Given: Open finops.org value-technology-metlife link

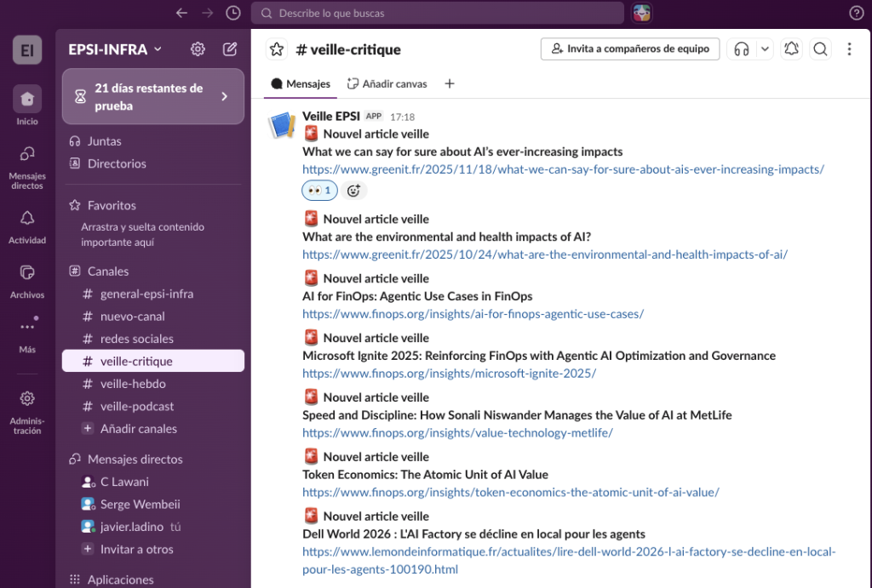Looking at the screenshot, I should (x=457, y=433).
